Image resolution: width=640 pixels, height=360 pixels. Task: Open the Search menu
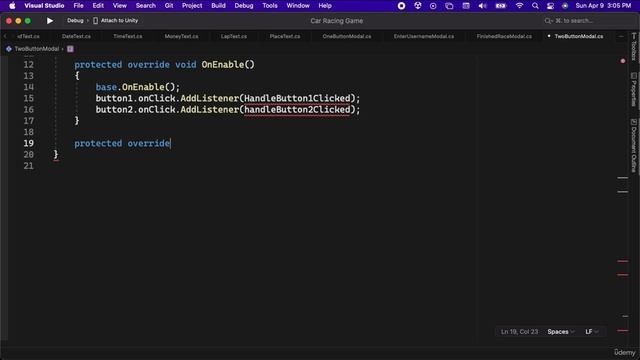pos(146,6)
